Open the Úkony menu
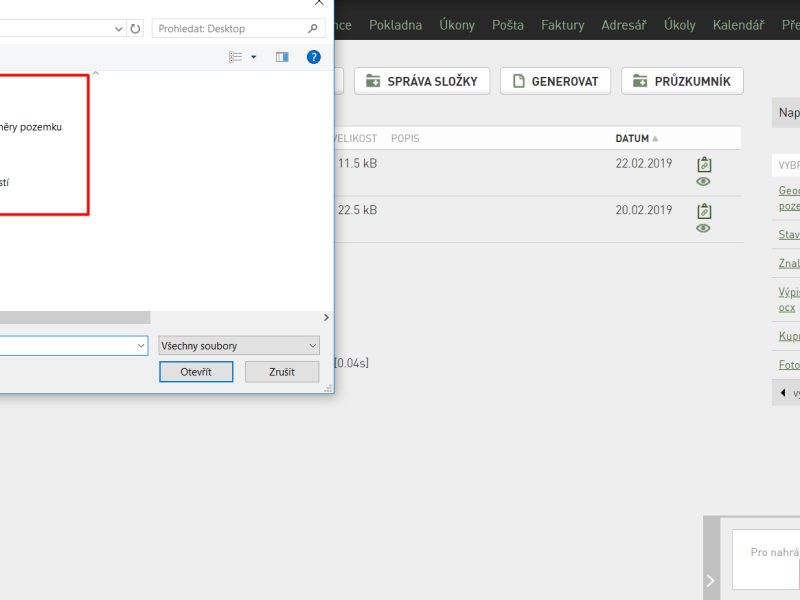This screenshot has width=800, height=600. pos(457,24)
